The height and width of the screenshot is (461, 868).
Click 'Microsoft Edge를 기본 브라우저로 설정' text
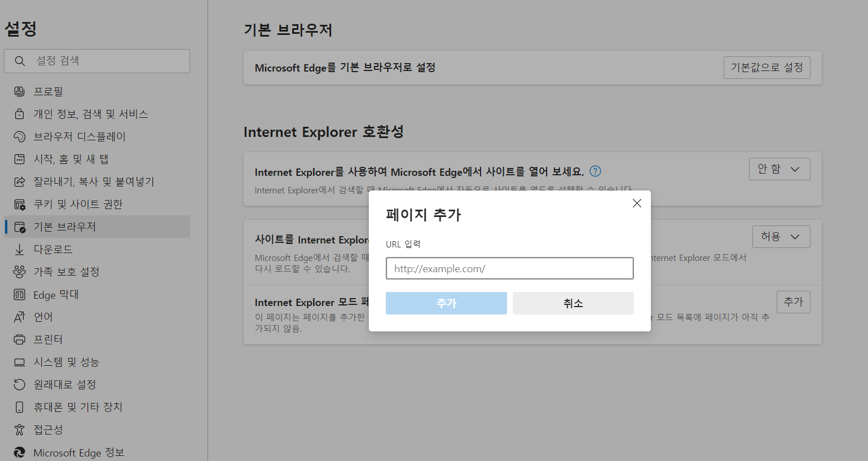(x=345, y=68)
